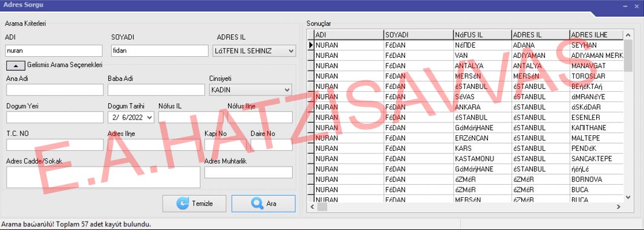Select the cell SEYHAN
The height and width of the screenshot is (230, 644).
tap(596, 45)
